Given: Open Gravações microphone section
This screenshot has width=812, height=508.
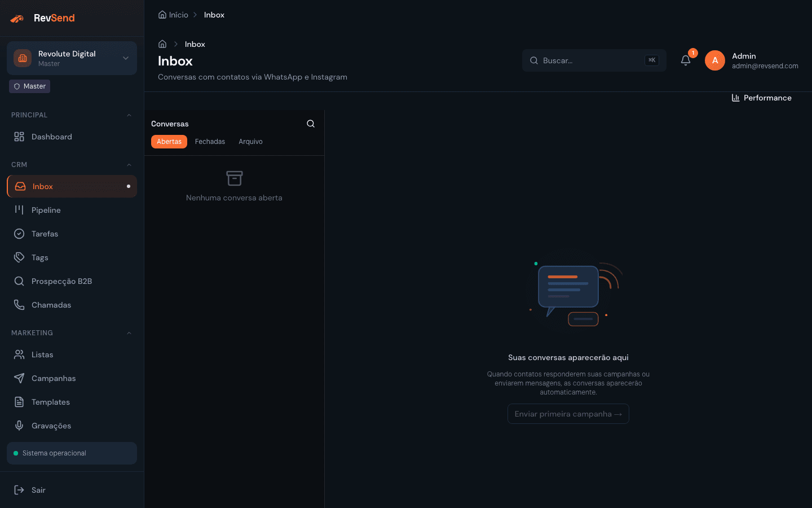Looking at the screenshot, I should click(x=51, y=426).
